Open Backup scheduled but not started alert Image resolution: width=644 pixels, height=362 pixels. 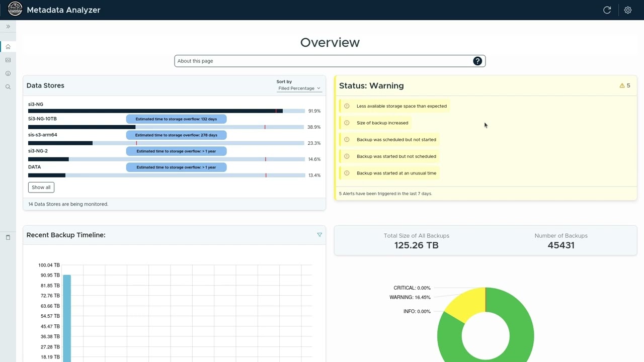[x=389, y=140]
